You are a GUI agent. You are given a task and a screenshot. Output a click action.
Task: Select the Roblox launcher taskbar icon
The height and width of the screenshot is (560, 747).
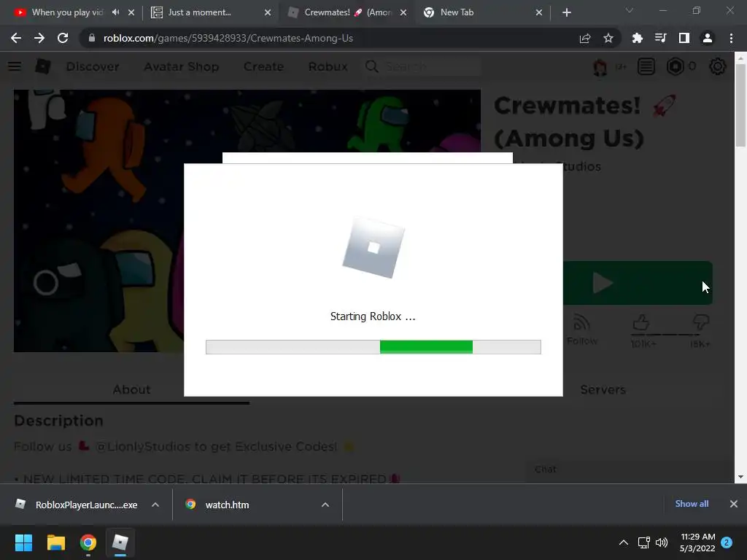tap(120, 542)
